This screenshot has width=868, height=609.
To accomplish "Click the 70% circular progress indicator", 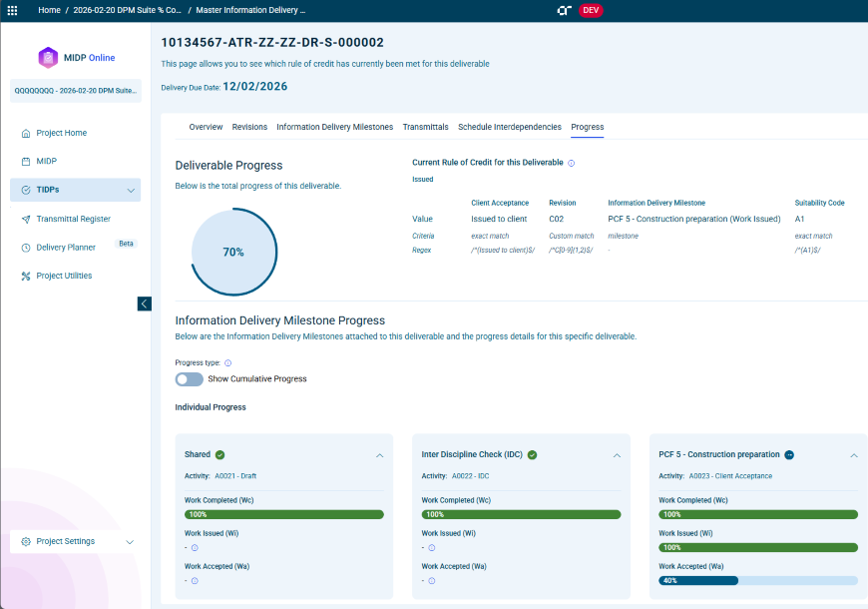I will 233,253.
